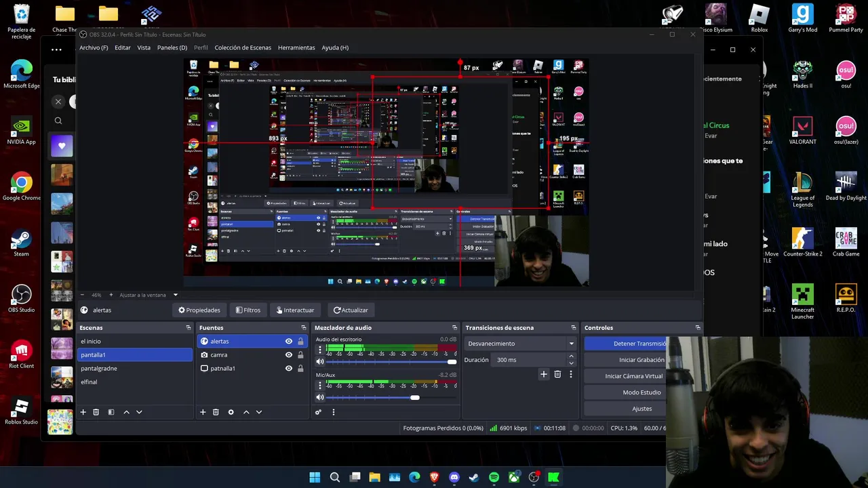The image size is (868, 488).
Task: Hide the alertas source eye icon
Action: 289,342
